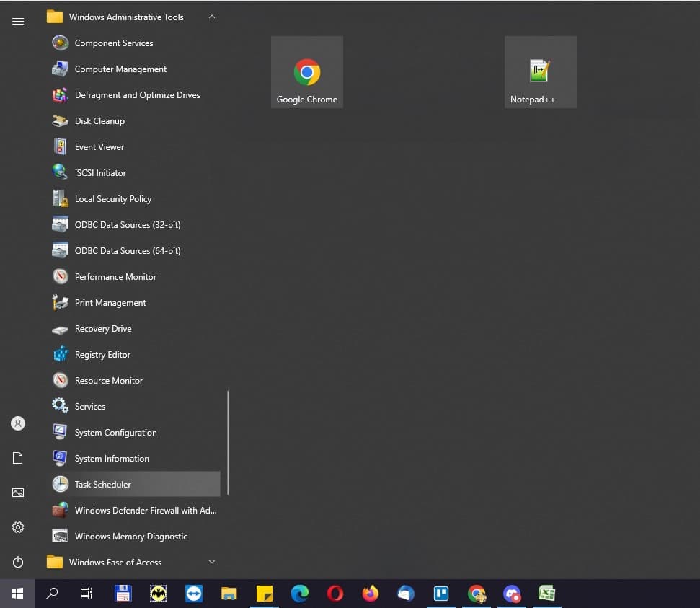Open the Google Chrome tile
This screenshot has height=608, width=700.
(x=307, y=72)
